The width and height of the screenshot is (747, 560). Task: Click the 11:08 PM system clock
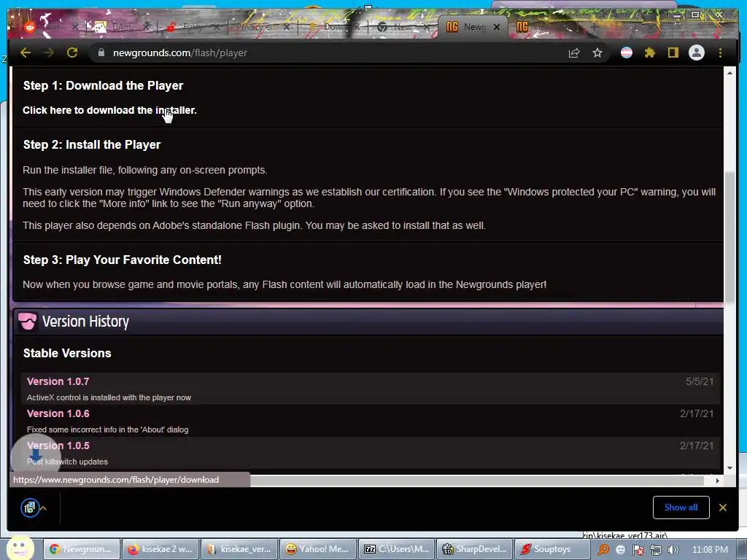710,550
